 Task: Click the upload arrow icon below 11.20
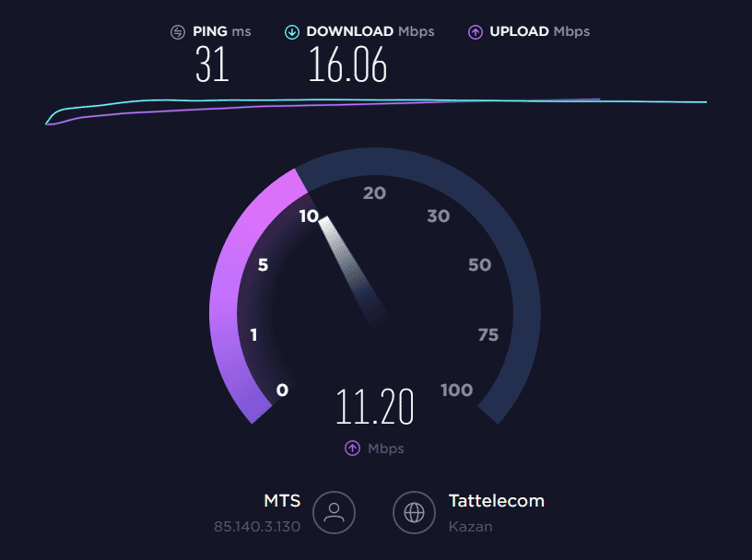coord(352,449)
